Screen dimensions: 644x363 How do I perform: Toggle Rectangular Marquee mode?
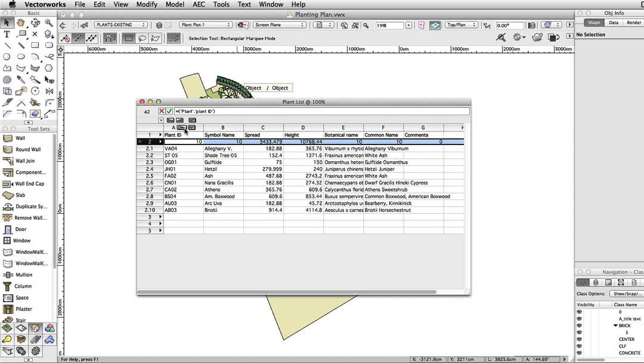tap(129, 38)
